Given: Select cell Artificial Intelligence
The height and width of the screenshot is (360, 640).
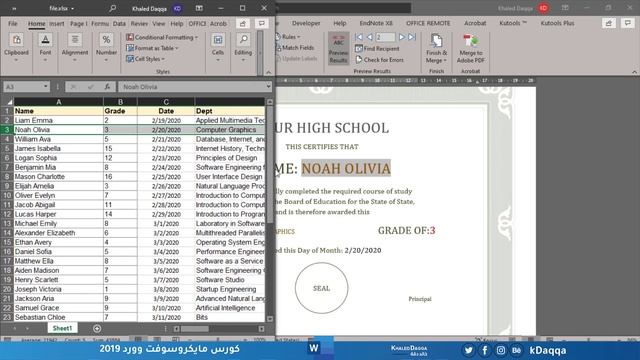Looking at the screenshot, I should click(230, 308).
